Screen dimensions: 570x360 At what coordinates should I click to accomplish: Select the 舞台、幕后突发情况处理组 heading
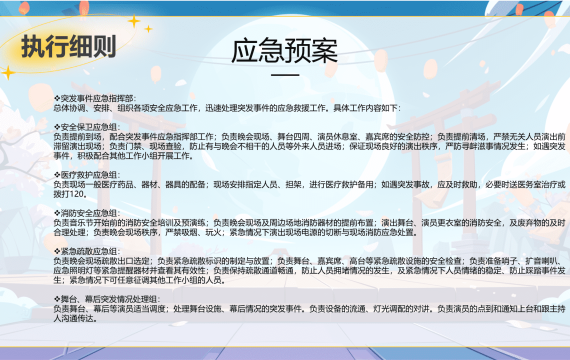(x=107, y=299)
